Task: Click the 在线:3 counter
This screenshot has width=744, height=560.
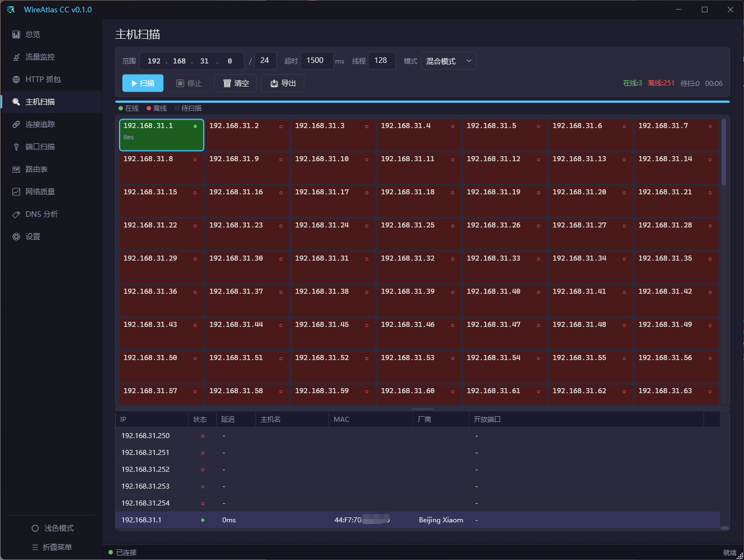Action: [632, 83]
